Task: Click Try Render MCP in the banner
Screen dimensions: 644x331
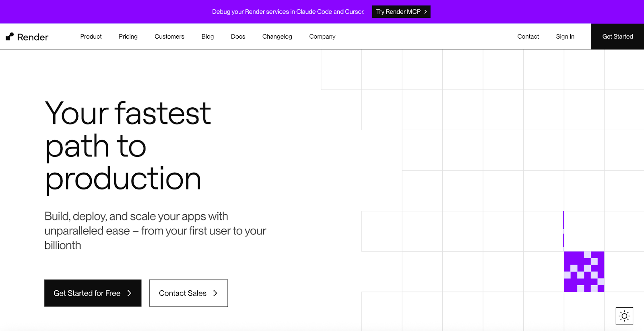Action: pos(401,12)
